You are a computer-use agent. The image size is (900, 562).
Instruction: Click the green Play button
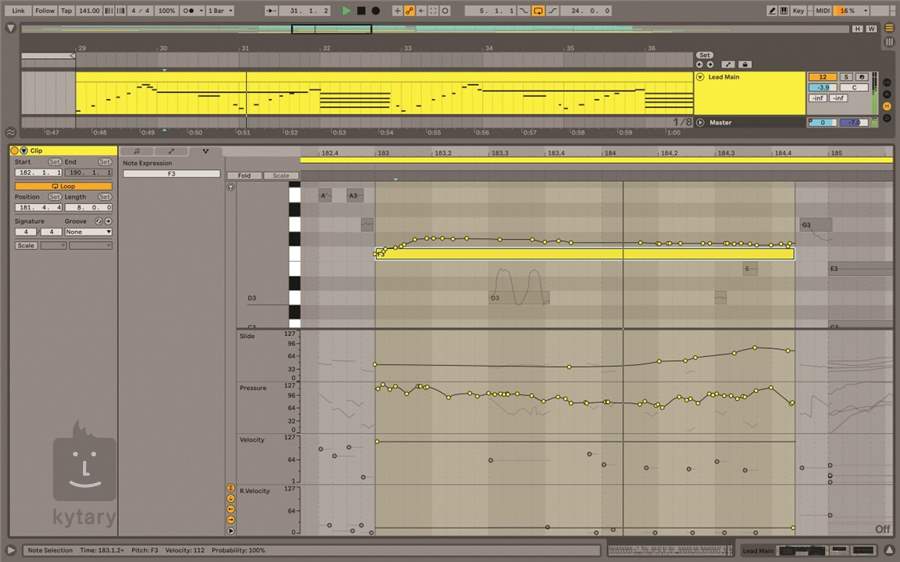point(346,10)
